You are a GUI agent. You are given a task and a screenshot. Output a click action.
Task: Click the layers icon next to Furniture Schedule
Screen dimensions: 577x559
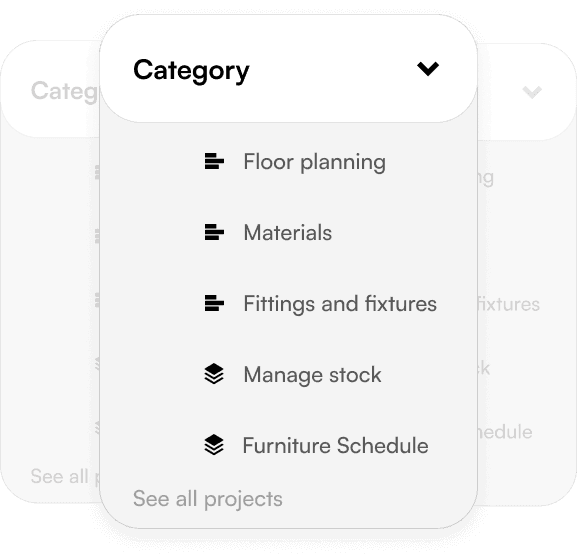click(x=214, y=445)
